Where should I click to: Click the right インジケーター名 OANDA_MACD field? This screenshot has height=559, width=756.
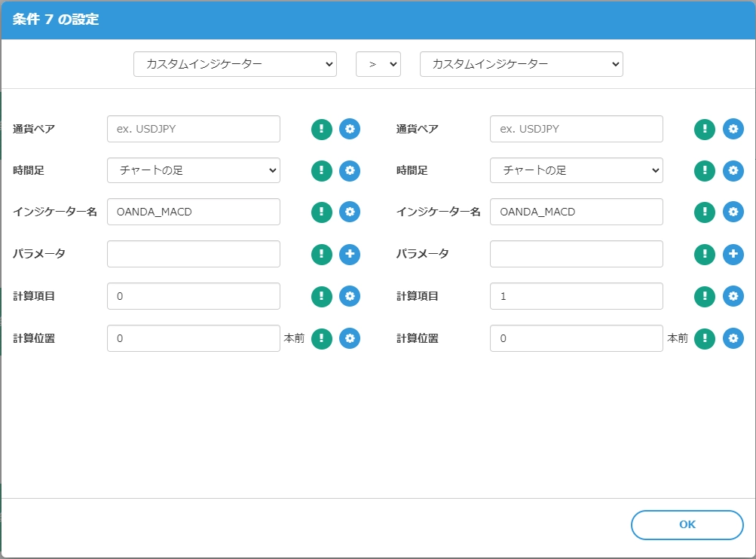coord(577,212)
